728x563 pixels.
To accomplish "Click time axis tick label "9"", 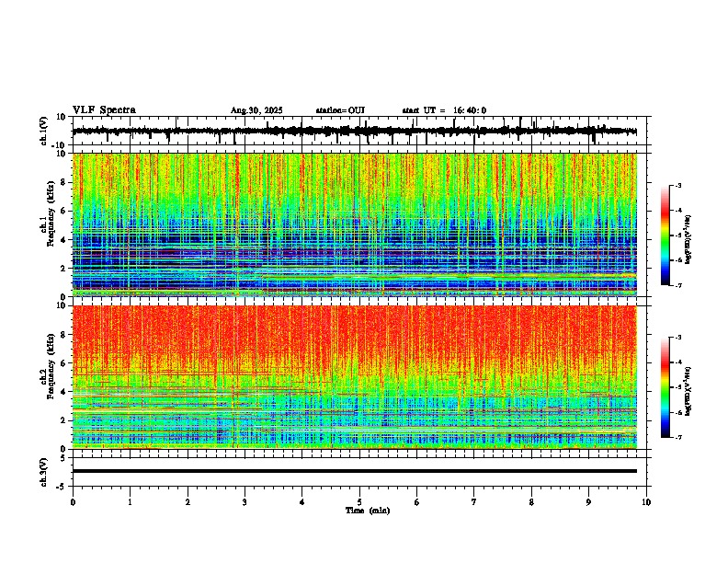I will click(x=588, y=502).
